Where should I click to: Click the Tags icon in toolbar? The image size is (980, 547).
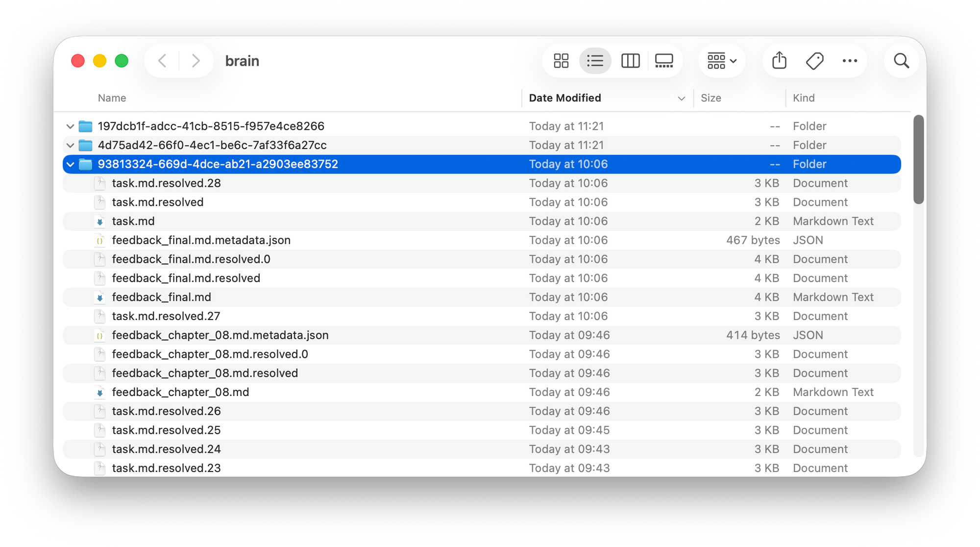[814, 61]
